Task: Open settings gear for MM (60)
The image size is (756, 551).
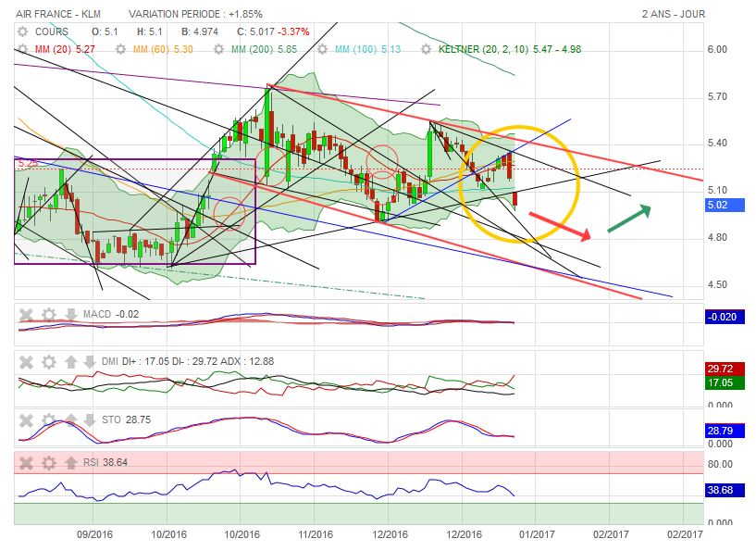Action: pos(120,49)
